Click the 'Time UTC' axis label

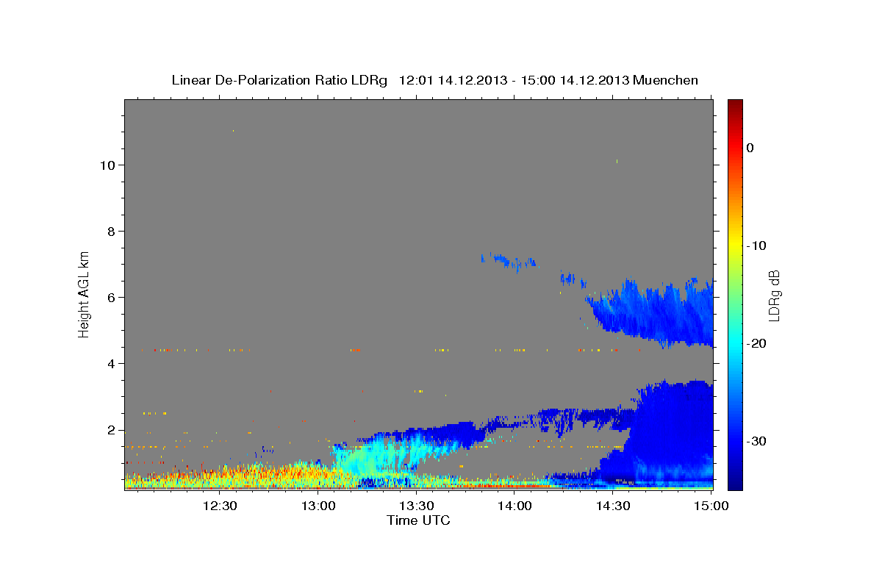click(x=418, y=520)
